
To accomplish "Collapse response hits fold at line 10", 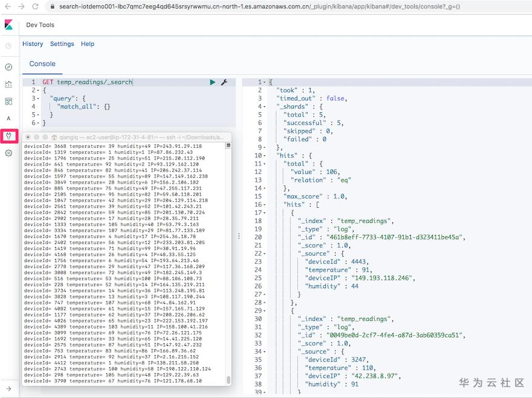I will coord(264,156).
